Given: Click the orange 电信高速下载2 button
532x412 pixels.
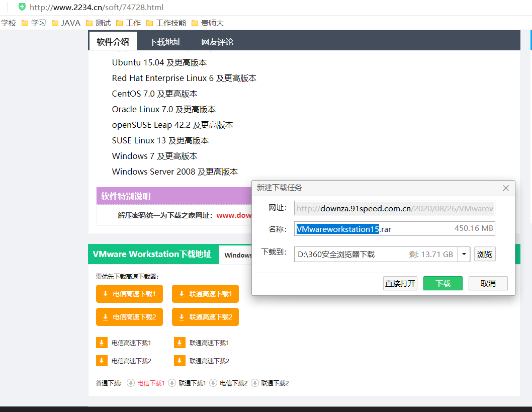Looking at the screenshot, I should pyautogui.click(x=129, y=317).
